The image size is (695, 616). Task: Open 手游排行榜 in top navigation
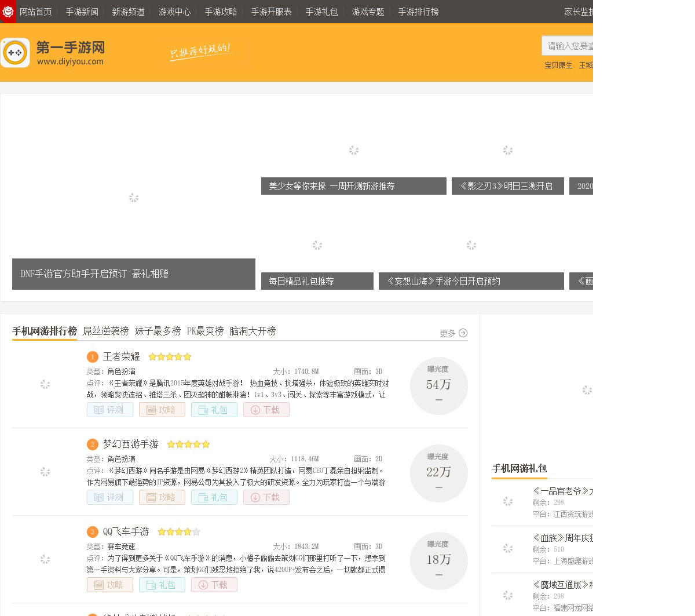418,12
